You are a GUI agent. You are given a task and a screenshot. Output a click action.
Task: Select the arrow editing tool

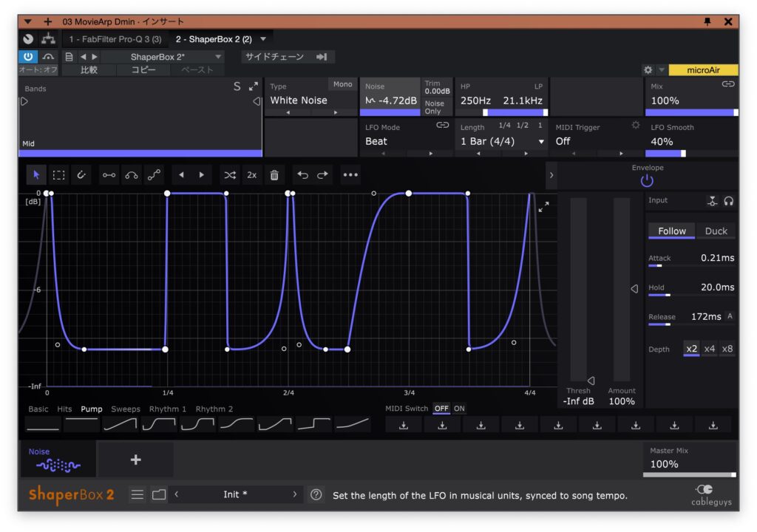point(35,174)
